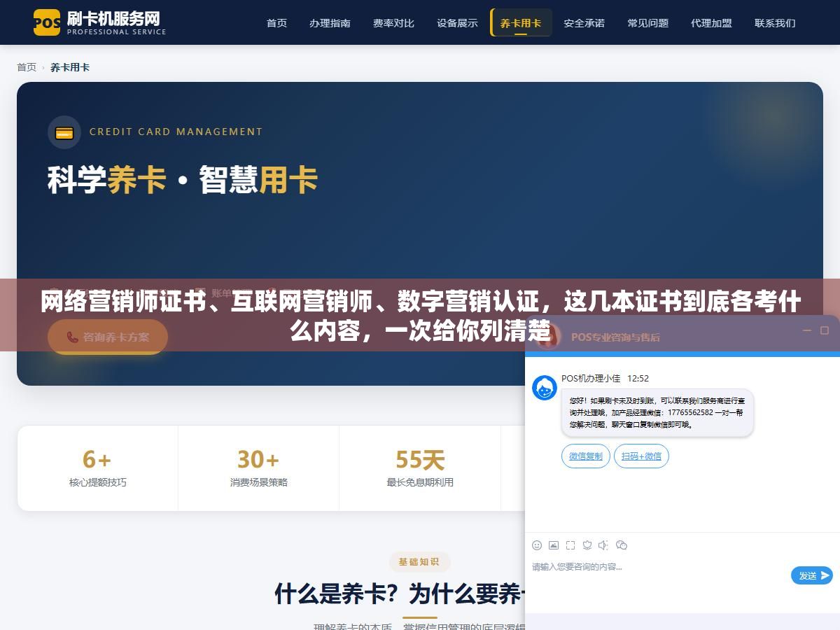This screenshot has width=840, height=630.
Task: Click the 发送 send button
Action: pos(812,575)
